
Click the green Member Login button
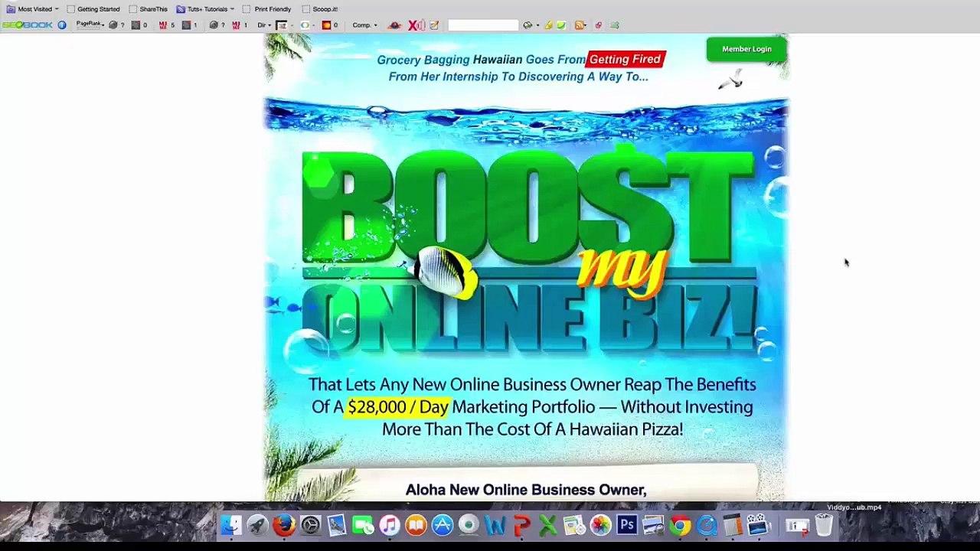point(746,49)
